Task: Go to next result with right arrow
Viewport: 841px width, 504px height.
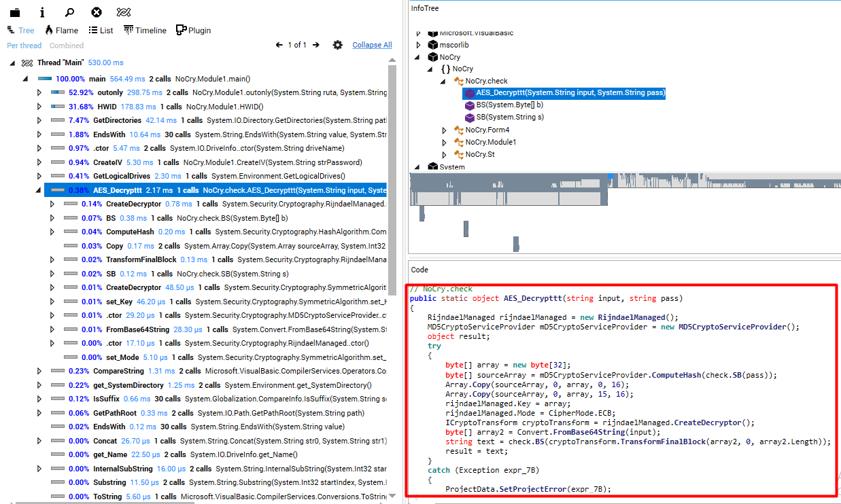Action: click(315, 45)
